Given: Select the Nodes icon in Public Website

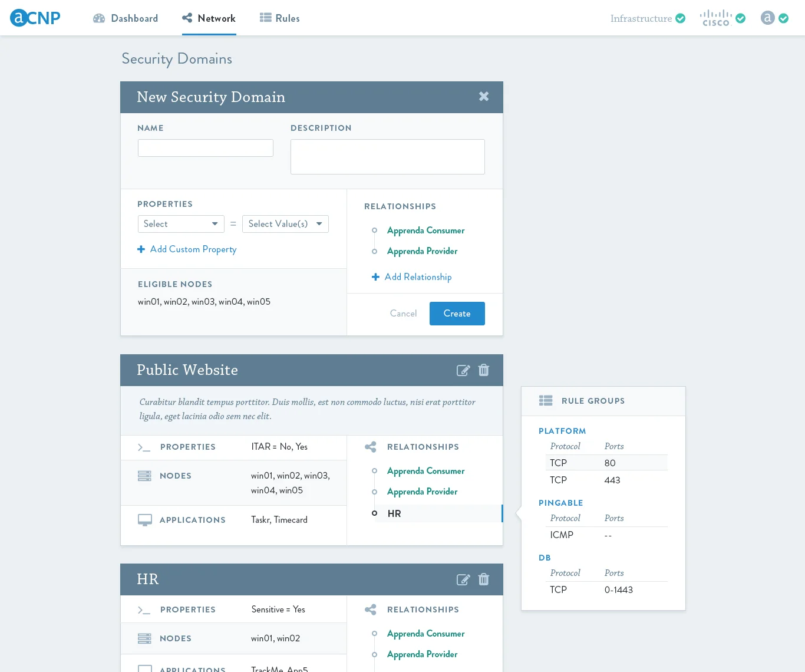Looking at the screenshot, I should [144, 475].
